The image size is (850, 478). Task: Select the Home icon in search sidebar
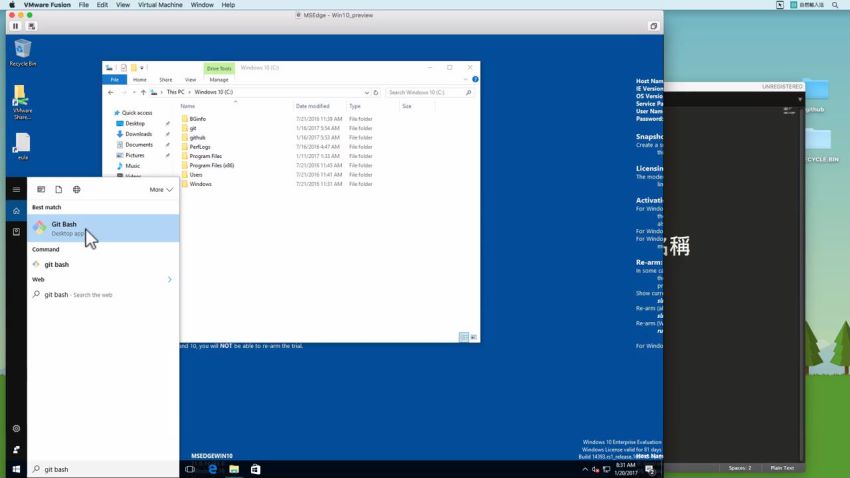pyautogui.click(x=16, y=211)
